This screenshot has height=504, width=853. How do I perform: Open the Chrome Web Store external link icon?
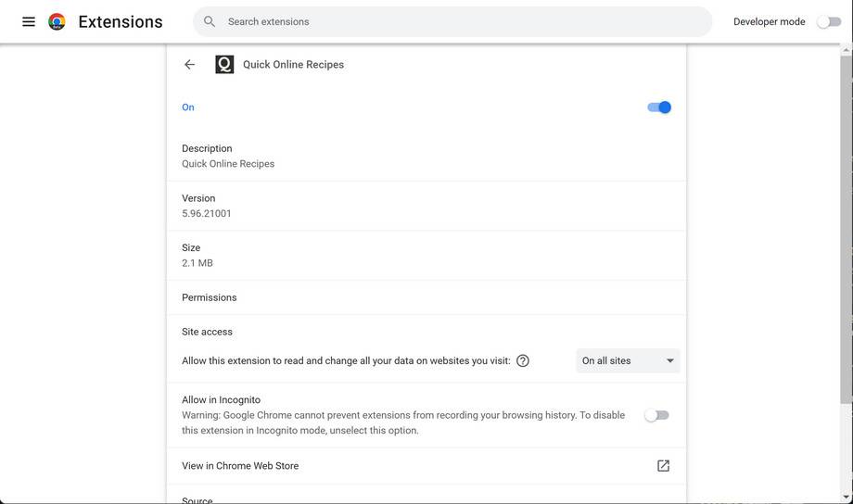(x=663, y=466)
